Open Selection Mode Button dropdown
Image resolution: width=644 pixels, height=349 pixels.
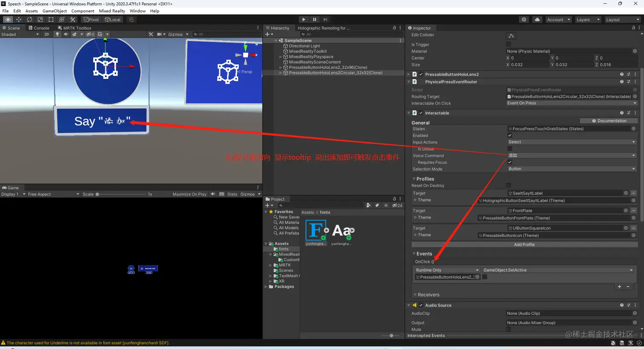coord(572,169)
